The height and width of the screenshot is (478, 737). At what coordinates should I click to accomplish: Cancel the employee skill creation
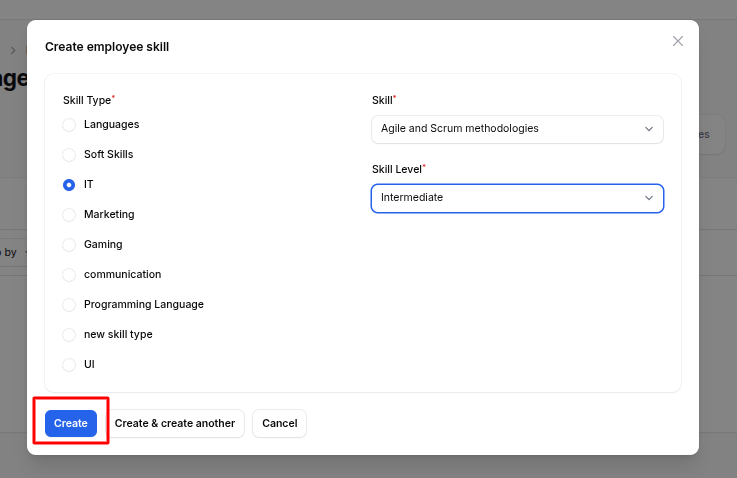[x=279, y=423]
